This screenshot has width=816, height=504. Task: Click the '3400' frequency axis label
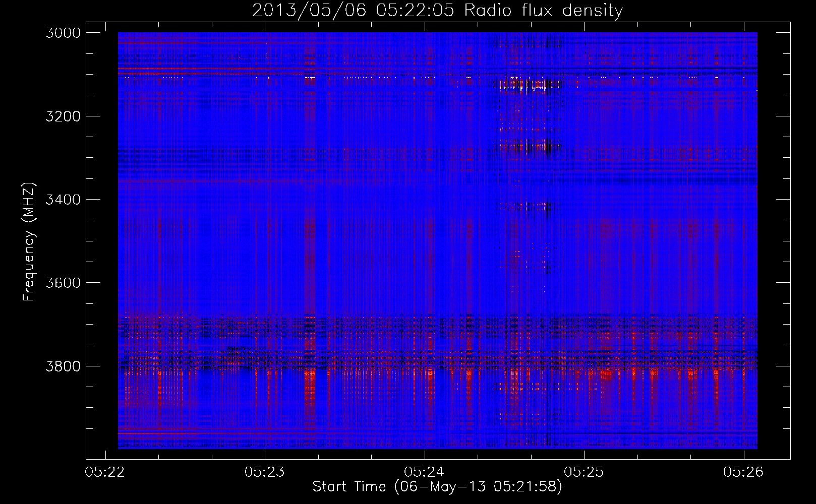coord(63,200)
